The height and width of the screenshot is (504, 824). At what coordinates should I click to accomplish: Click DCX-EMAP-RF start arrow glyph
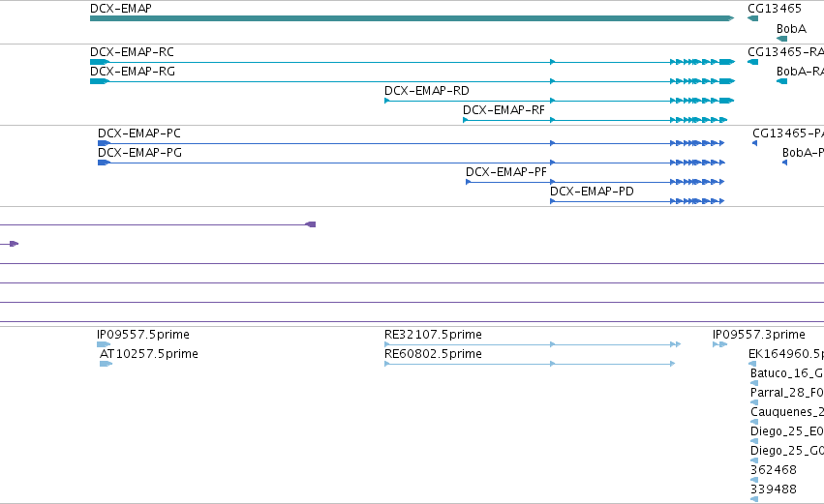(x=465, y=120)
